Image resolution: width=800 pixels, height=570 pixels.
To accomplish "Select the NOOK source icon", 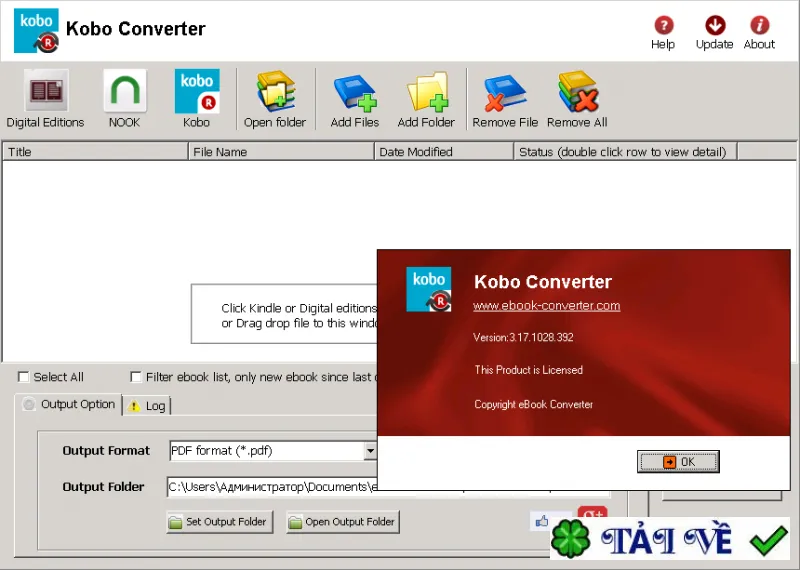I will click(x=124, y=99).
